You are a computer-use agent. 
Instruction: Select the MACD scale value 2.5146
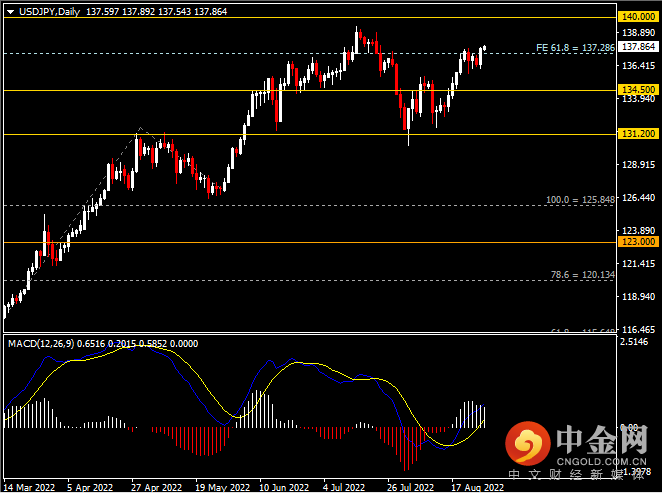634,342
